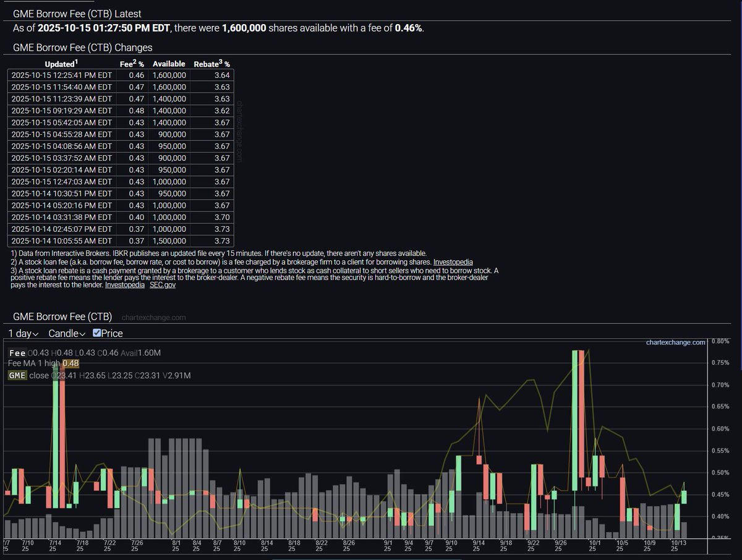Select available 1,500,000 in the 10:05:55 AM row
This screenshot has width=742, height=560.
(x=169, y=241)
